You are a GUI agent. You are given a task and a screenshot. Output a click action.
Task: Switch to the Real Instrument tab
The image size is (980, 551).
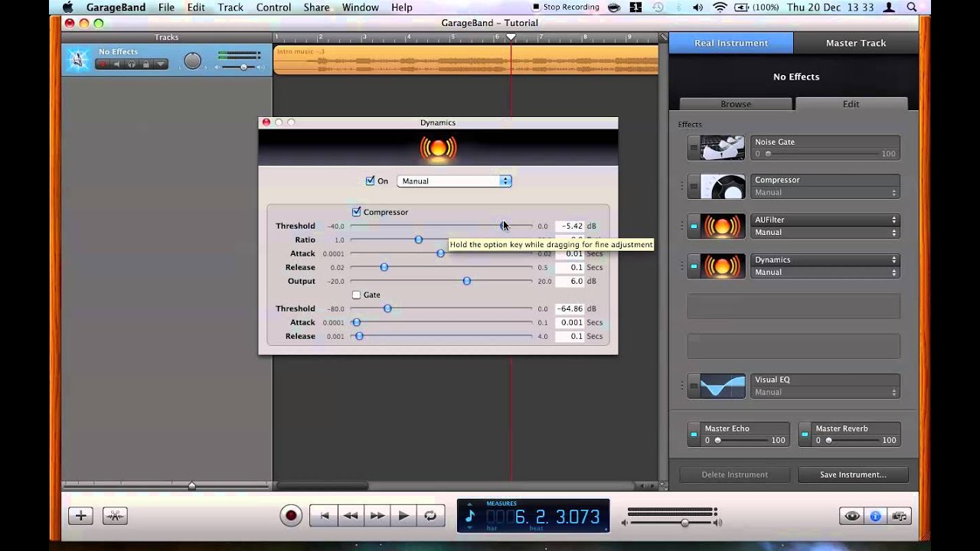731,43
